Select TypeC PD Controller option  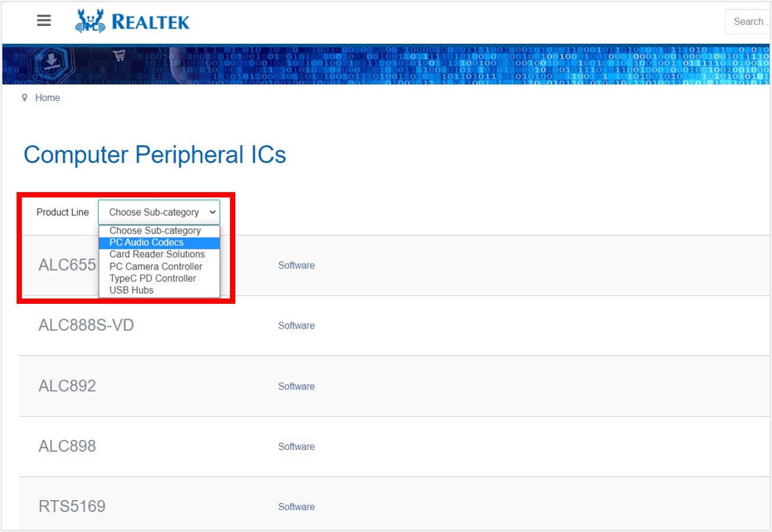159,278
